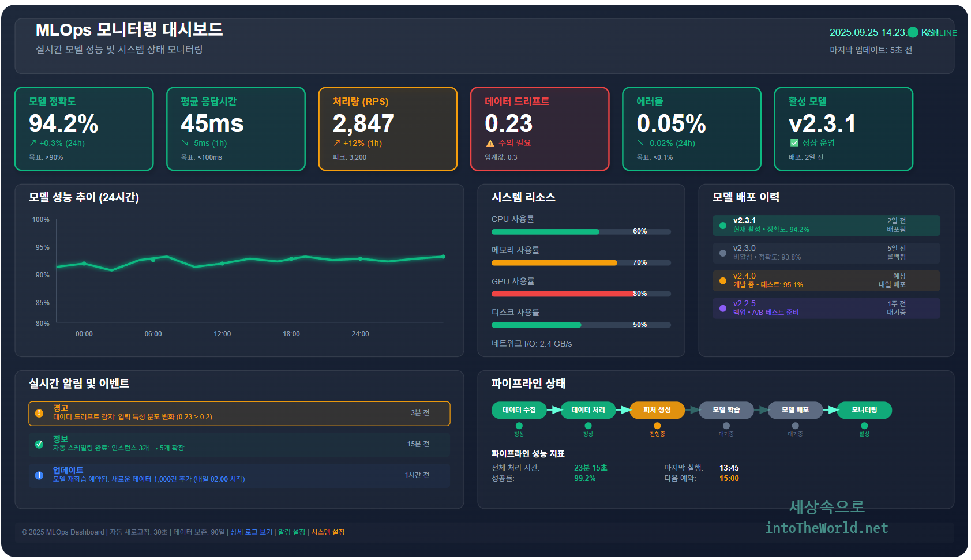Click the gray dot next to the v2.3.0 rollback entry
The image size is (971, 560).
point(722,253)
